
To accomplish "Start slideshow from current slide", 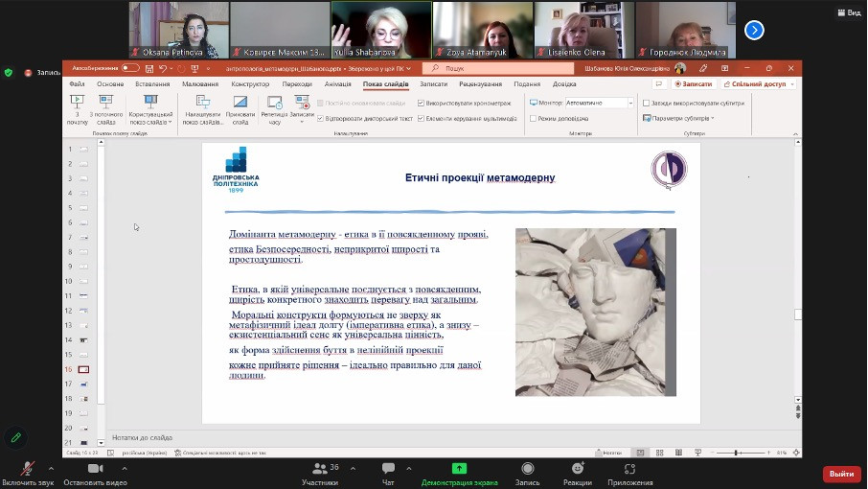I will (105, 105).
